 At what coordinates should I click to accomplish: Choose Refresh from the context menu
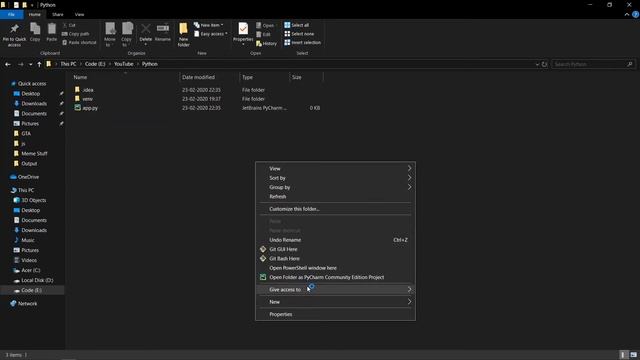pos(336,197)
